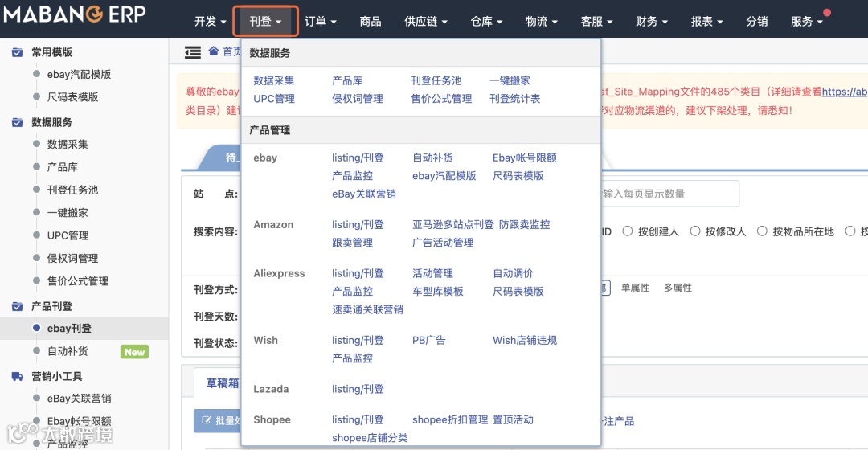Open Aliexpress 活动管理 link
This screenshot has height=450, width=868.
pyautogui.click(x=433, y=273)
